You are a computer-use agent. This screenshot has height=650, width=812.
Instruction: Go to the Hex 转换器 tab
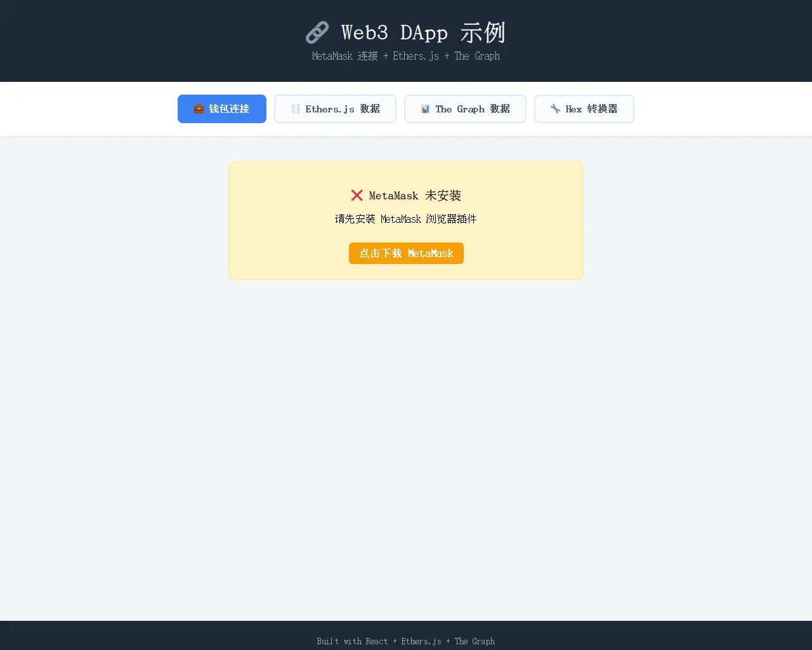click(x=584, y=109)
